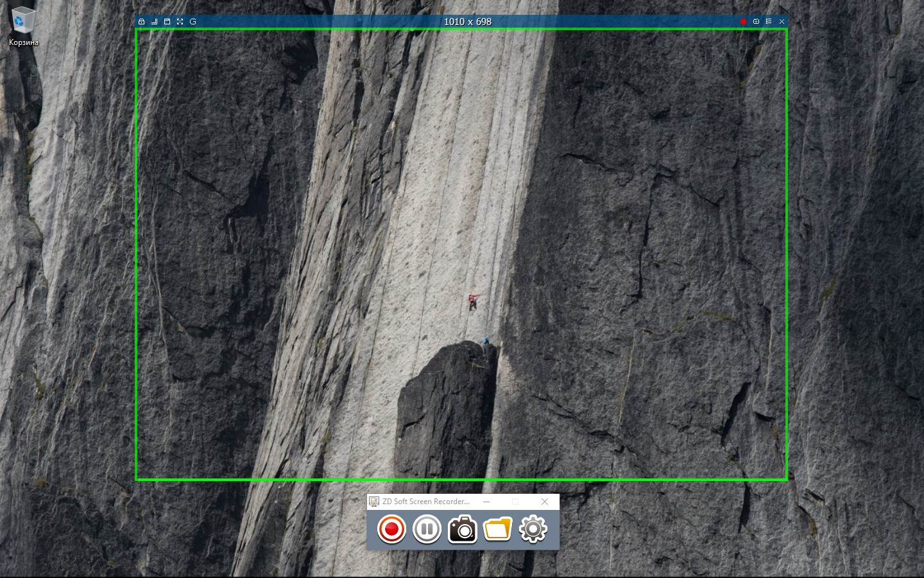
Task: Toggle the lock icon on capture frame bar
Action: click(x=142, y=22)
